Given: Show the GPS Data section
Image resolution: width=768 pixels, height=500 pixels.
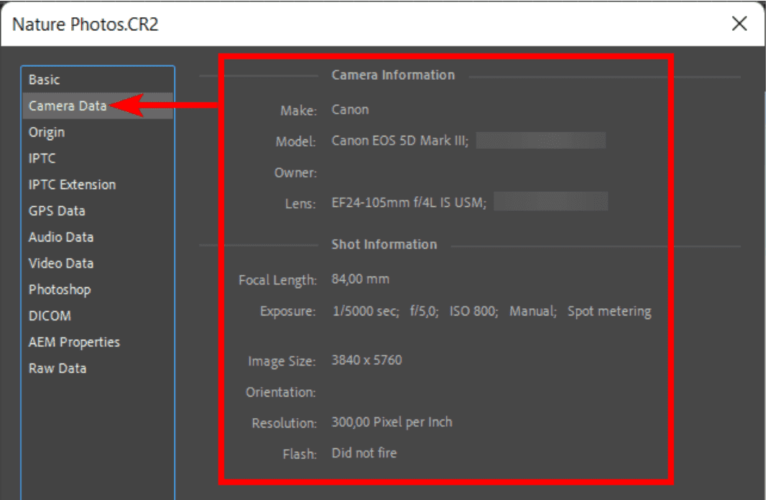Looking at the screenshot, I should tap(57, 211).
